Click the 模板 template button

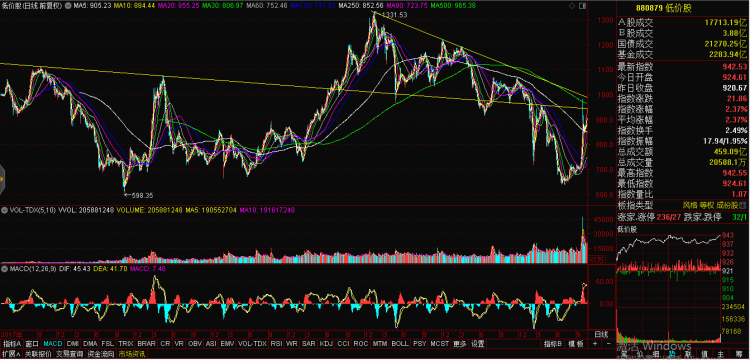pos(576,344)
